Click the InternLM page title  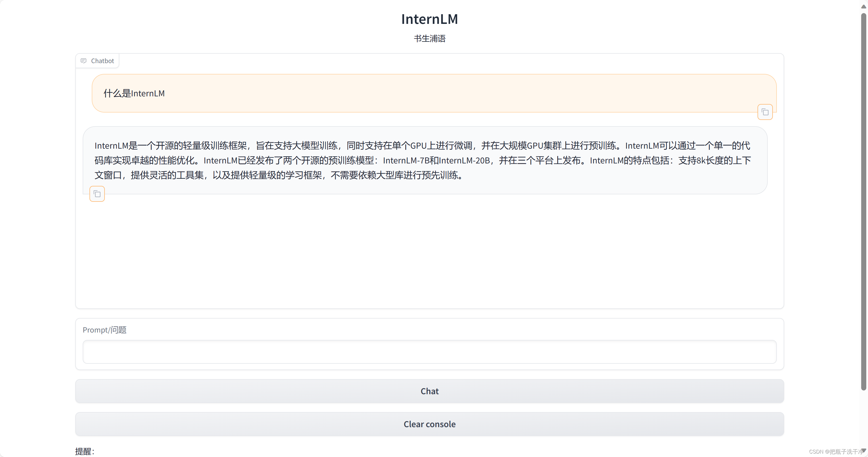(x=429, y=19)
